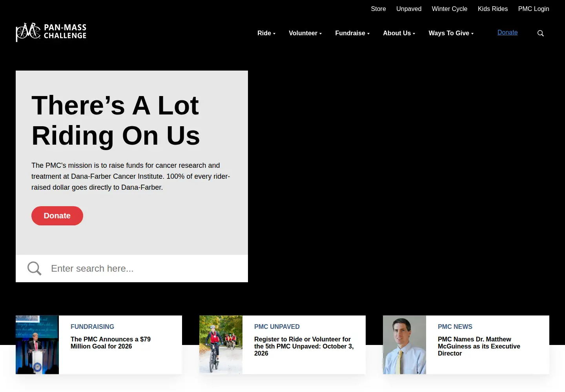565x392 pixels.
Task: Expand the Ride dropdown menu
Action: 266,33
